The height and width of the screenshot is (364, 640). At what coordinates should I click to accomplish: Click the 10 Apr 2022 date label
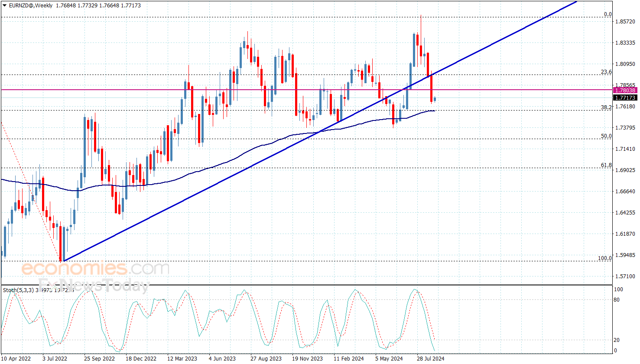pos(16,358)
